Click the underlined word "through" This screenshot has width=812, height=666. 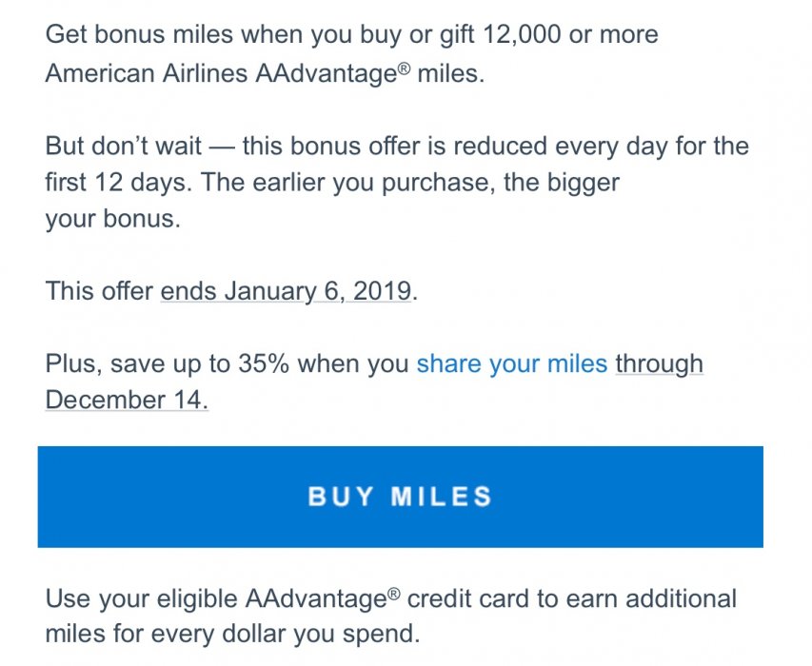pyautogui.click(x=659, y=363)
